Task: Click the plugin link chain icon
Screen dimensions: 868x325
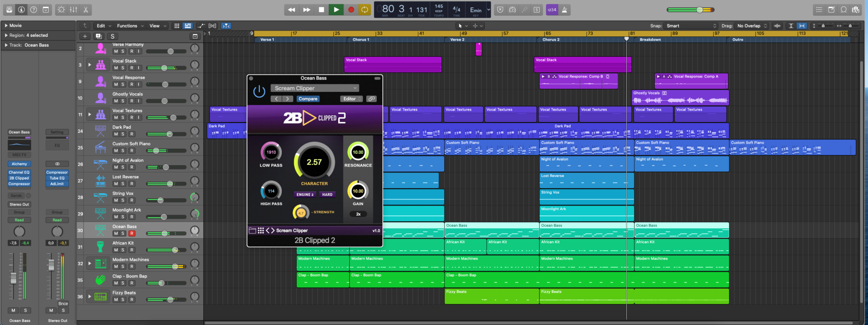Action: coord(372,99)
